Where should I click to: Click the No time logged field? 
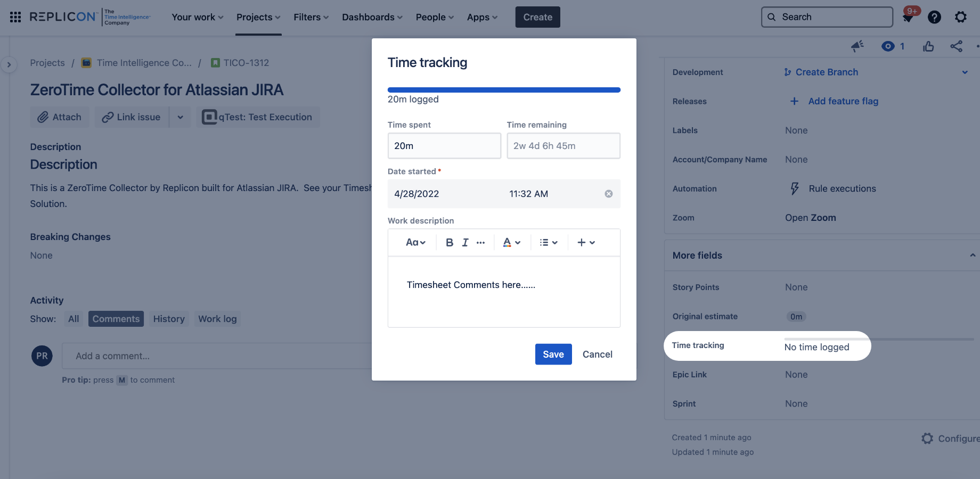816,347
